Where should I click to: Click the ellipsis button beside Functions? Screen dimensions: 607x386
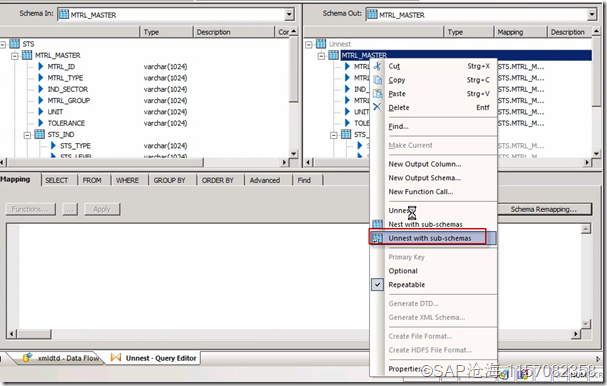click(70, 209)
